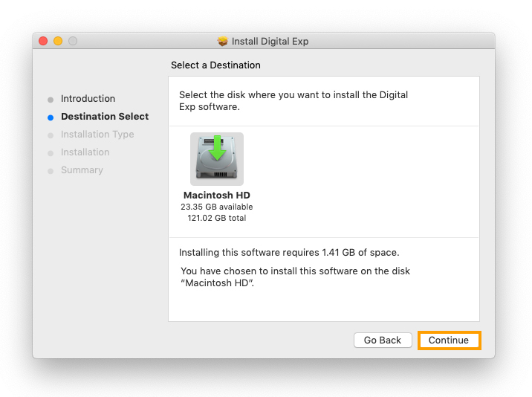Viewport: 532px width, 397px height.
Task: Choose the Installation Type sidebar step
Action: tap(97, 135)
